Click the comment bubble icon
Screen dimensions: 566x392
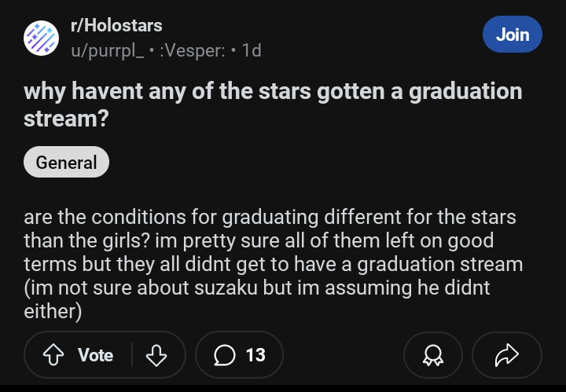tap(225, 355)
